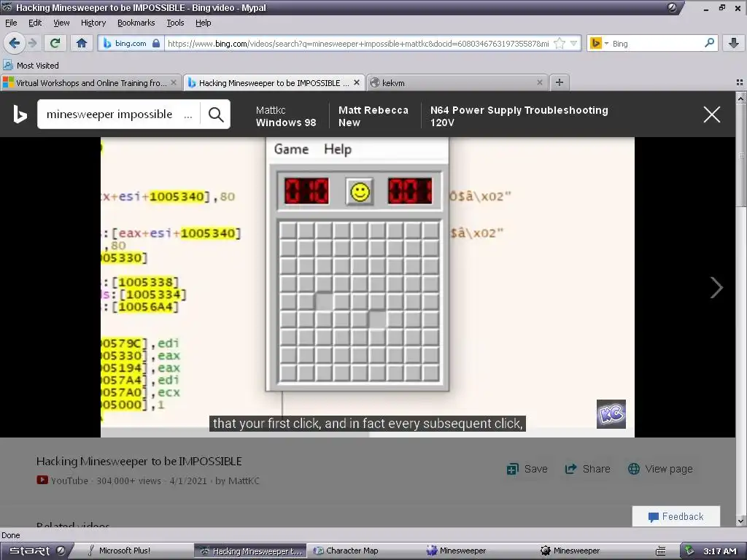
Task: Click Game menu in the video
Action: click(291, 149)
